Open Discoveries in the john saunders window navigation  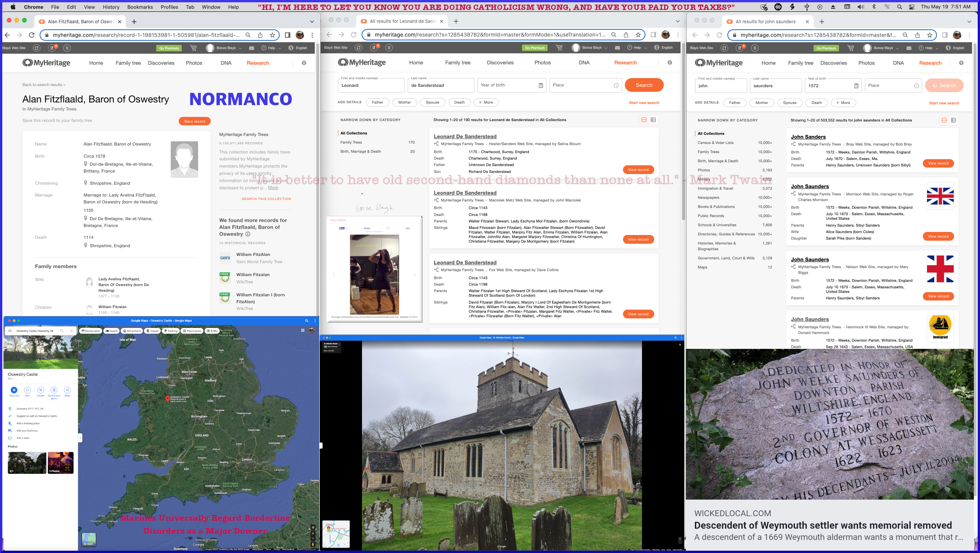tap(833, 63)
